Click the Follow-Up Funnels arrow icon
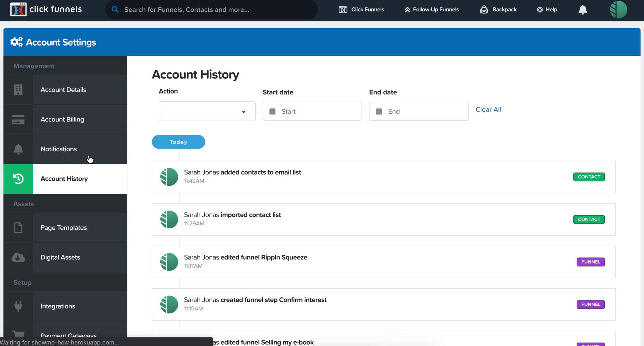The height and width of the screenshot is (346, 644). 407,10
